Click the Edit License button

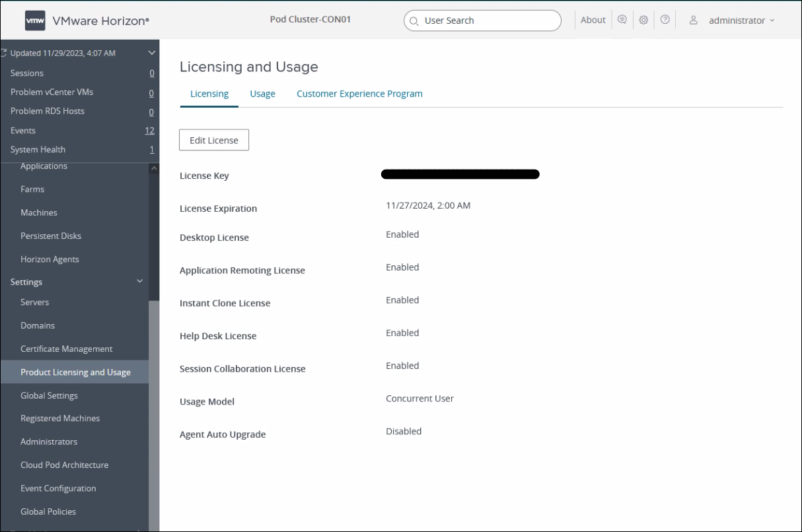213,139
